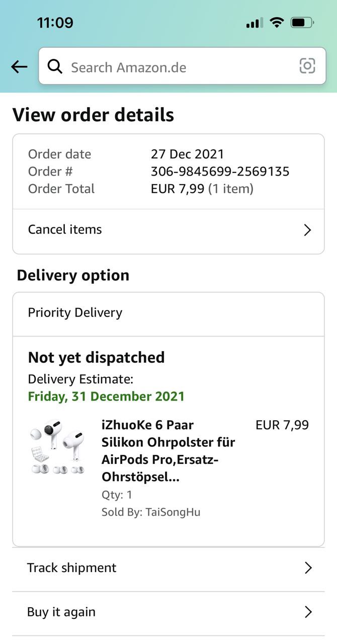Select Track shipment row
Viewport: 337px width, 644px height.
pos(151,568)
